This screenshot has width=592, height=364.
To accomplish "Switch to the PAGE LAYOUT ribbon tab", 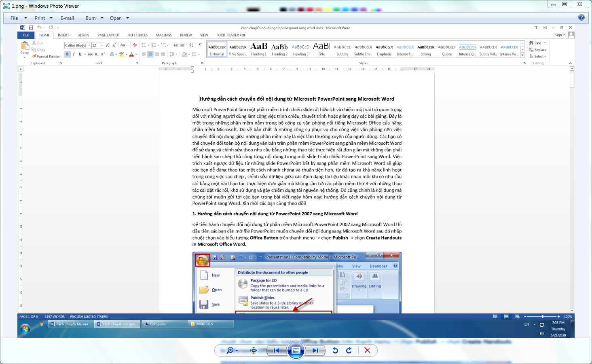I will click(108, 35).
